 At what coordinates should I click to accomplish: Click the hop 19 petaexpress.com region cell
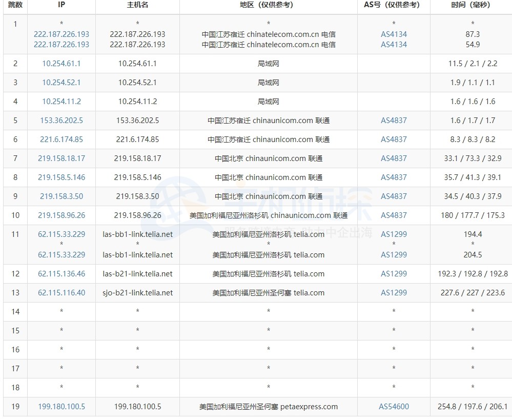268,407
